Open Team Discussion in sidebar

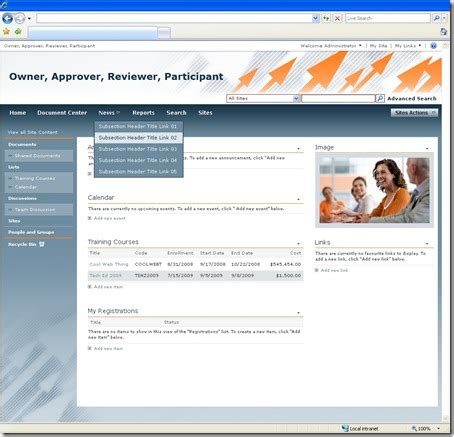[35, 210]
